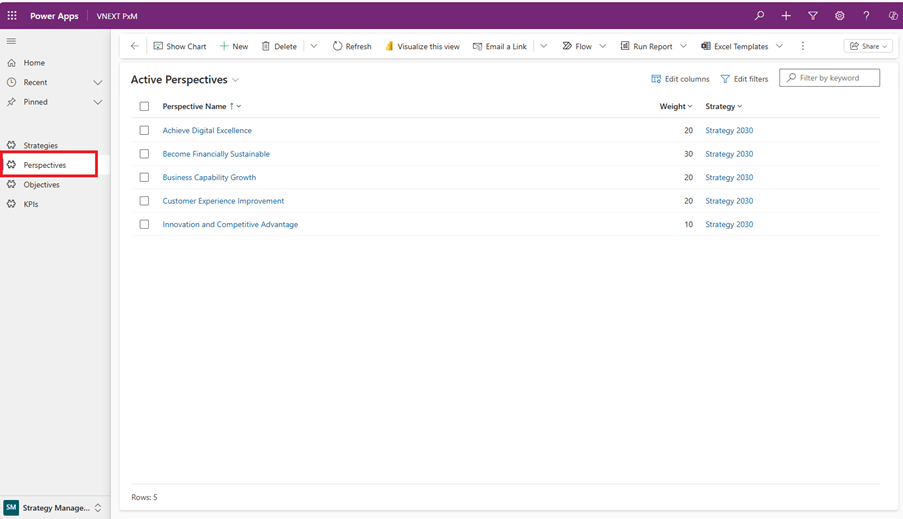Viewport: 903px width, 519px height.
Task: Select Innovation and Competitive Advantage row checkbox
Action: click(144, 225)
